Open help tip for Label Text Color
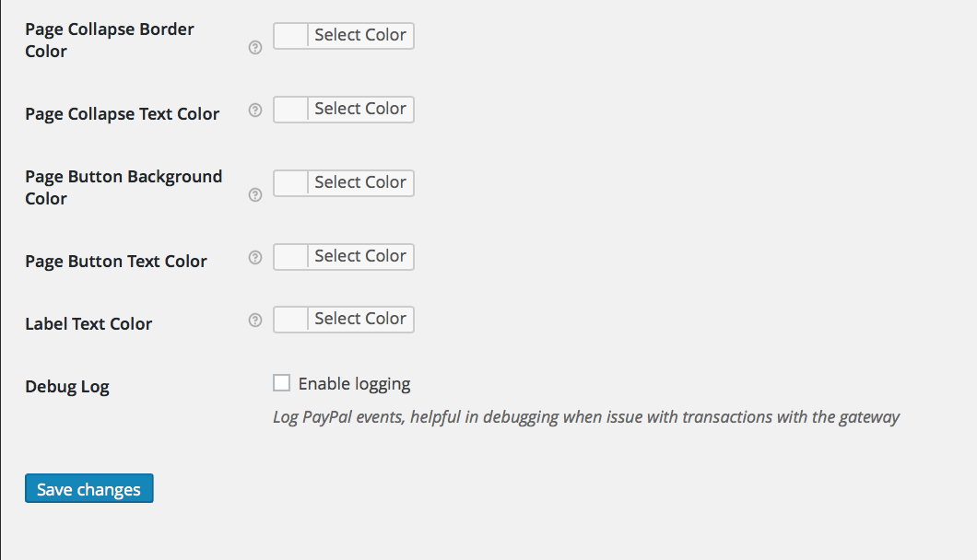 (x=255, y=321)
